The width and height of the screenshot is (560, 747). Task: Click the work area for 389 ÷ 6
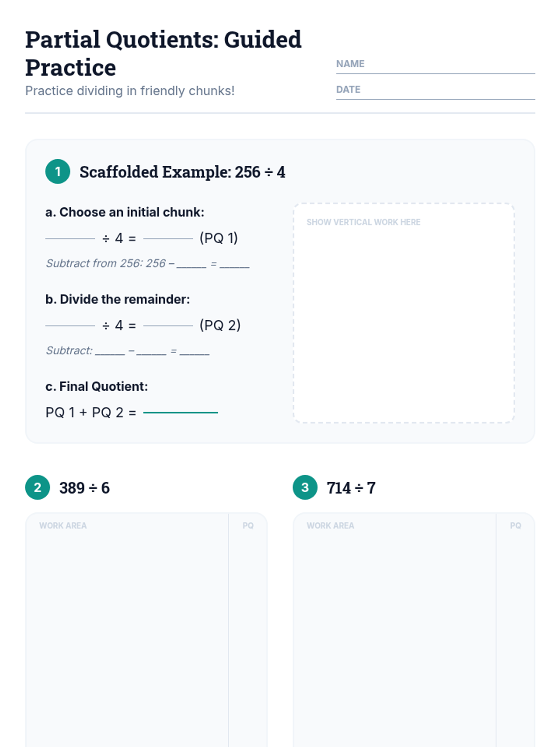pos(127,630)
